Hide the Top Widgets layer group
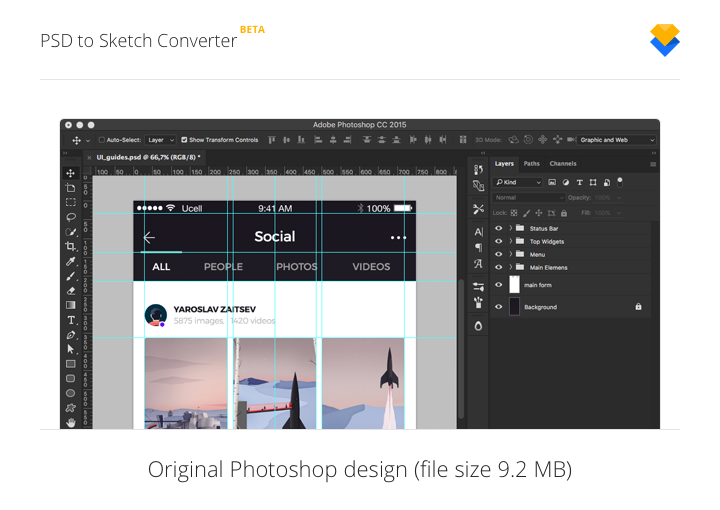Image resolution: width=720 pixels, height=510 pixels. [x=499, y=241]
